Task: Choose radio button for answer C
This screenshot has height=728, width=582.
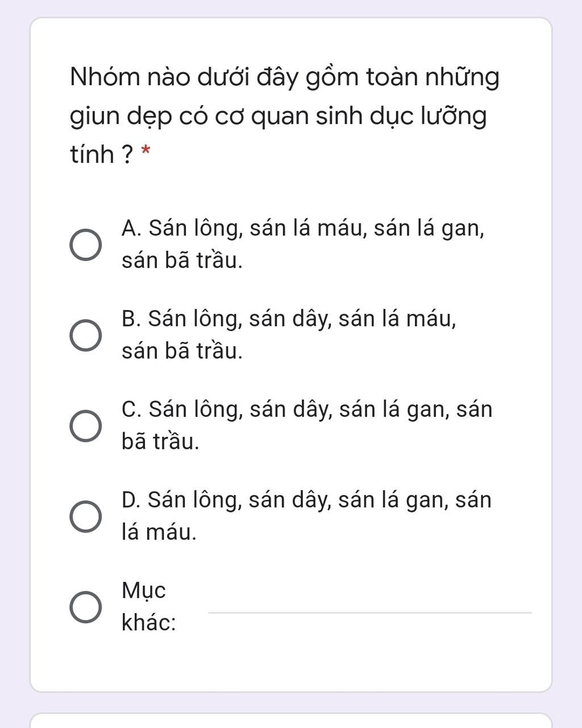Action: click(86, 426)
